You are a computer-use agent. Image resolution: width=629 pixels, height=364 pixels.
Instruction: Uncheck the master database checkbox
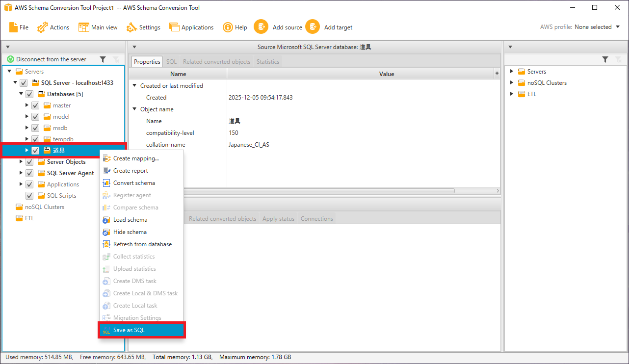click(35, 105)
